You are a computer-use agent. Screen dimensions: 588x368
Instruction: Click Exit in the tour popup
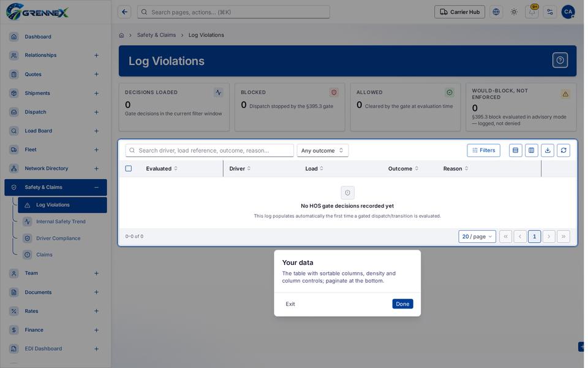pyautogui.click(x=290, y=304)
